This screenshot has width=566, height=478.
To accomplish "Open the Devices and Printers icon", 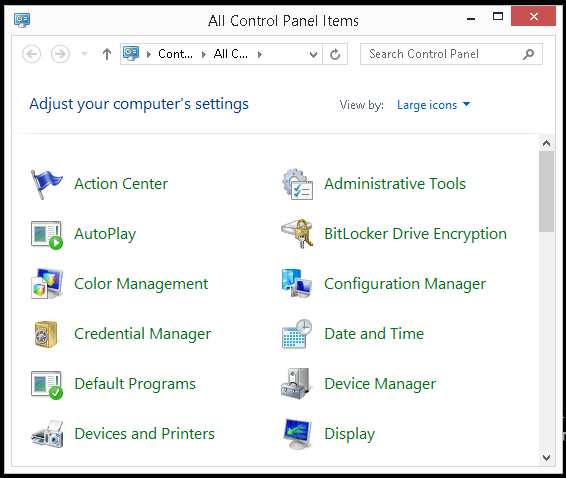I will coord(47,434).
